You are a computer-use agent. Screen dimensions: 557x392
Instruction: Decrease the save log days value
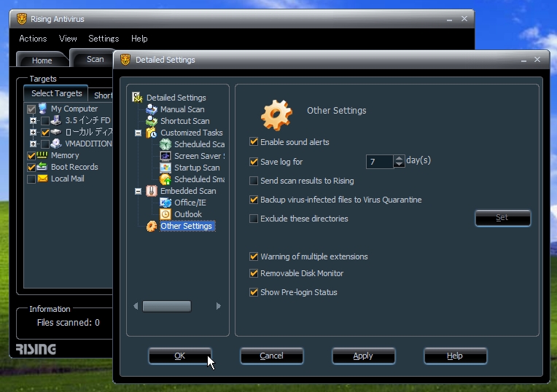[x=400, y=164]
